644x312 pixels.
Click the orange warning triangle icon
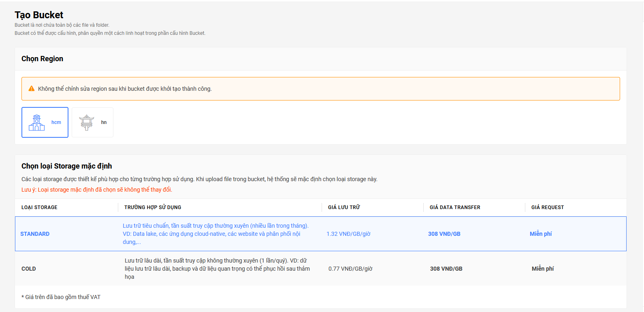tap(32, 89)
